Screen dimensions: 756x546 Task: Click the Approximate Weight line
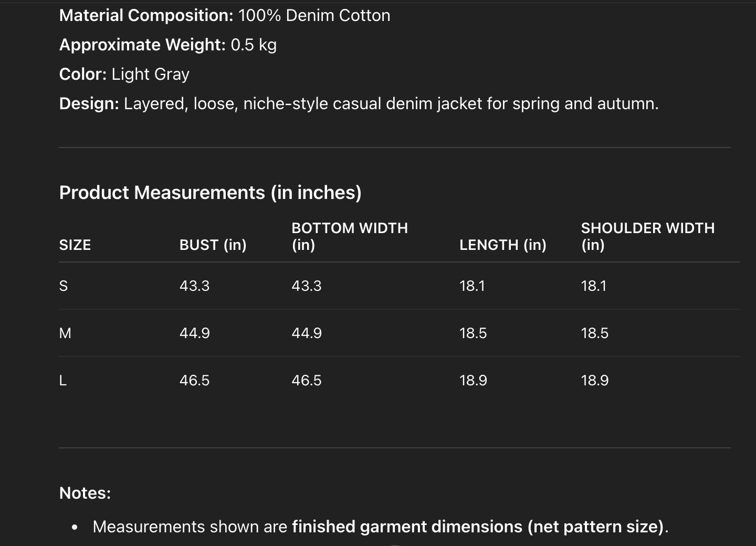click(x=167, y=45)
